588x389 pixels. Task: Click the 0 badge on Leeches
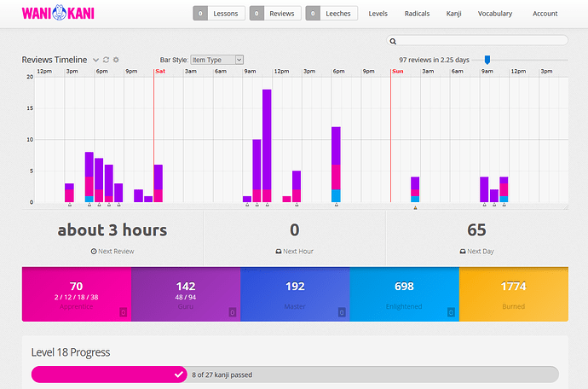[313, 13]
